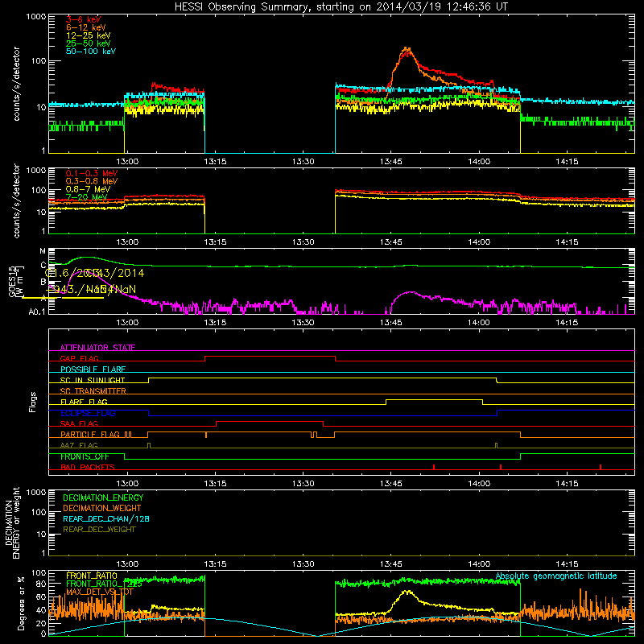This screenshot has width=644, height=644.
Task: Click the orange 6-12 keV flare peak
Action: click(407, 49)
